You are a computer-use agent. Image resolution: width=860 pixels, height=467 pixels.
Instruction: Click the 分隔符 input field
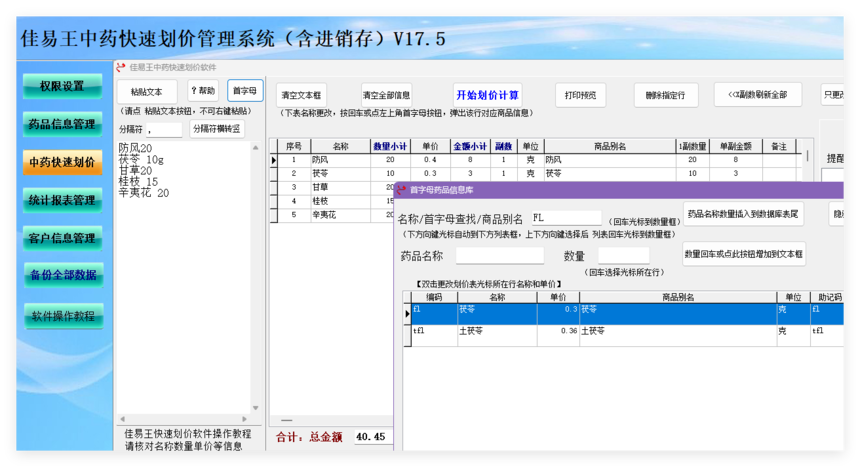[x=164, y=130]
